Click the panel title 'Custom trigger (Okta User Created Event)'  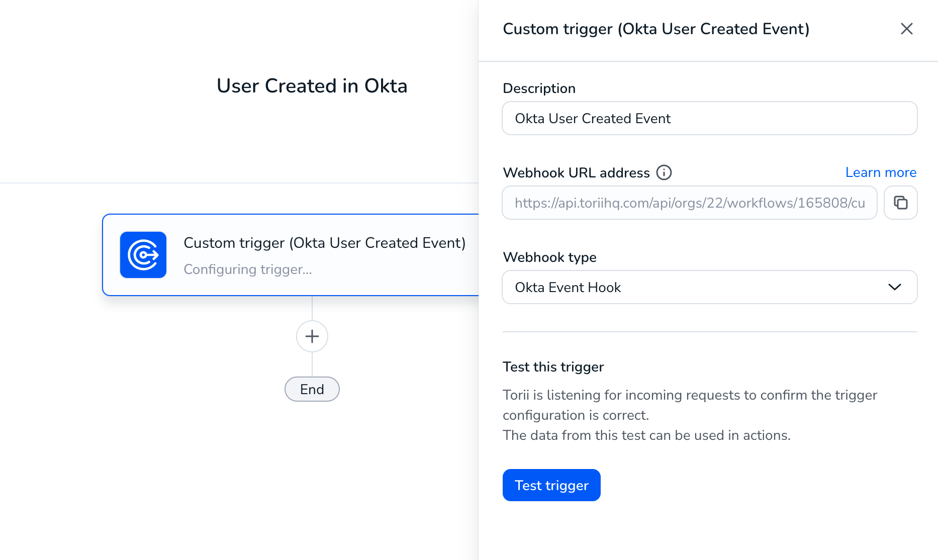pos(656,29)
